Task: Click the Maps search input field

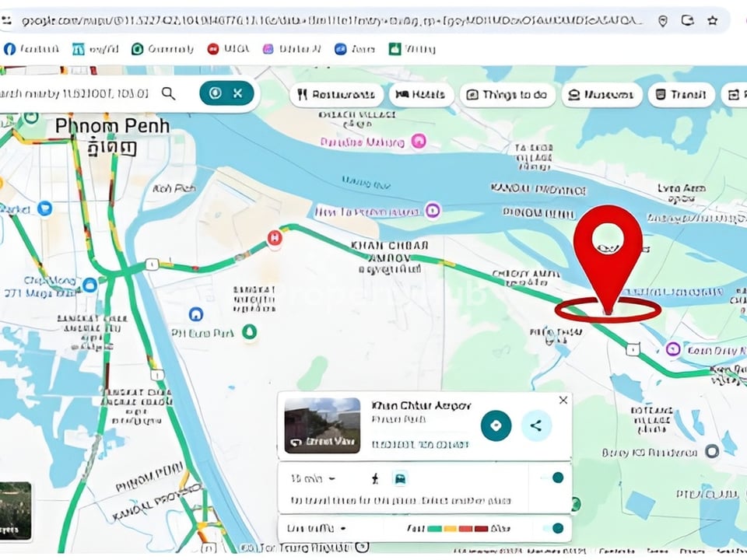Action: pos(76,93)
